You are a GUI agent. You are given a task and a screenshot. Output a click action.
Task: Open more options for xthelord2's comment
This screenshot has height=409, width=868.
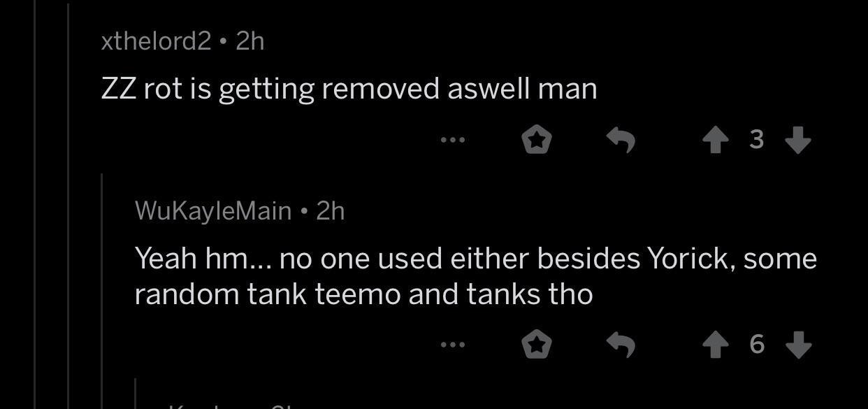(x=453, y=141)
